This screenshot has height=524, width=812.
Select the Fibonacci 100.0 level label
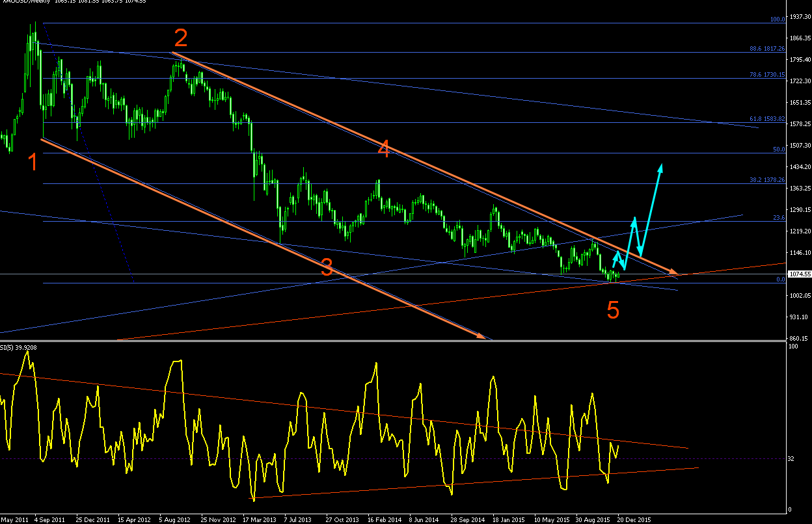tap(778, 20)
